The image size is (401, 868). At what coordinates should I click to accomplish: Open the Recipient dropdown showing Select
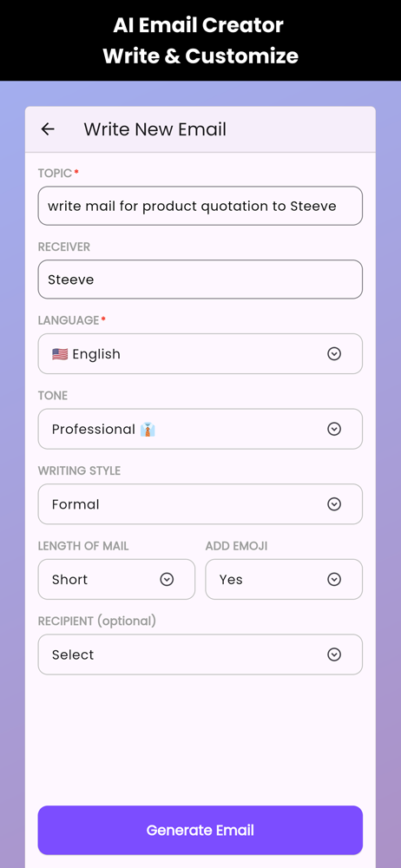pos(200,654)
